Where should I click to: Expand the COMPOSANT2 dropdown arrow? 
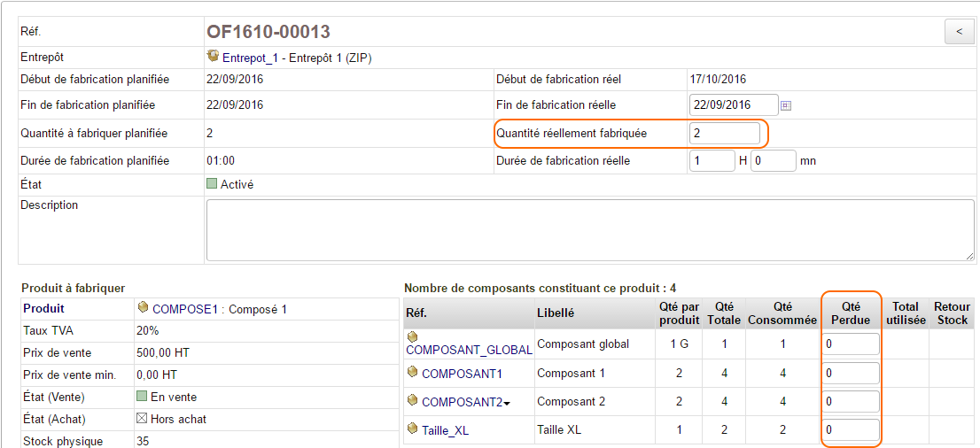point(507,404)
